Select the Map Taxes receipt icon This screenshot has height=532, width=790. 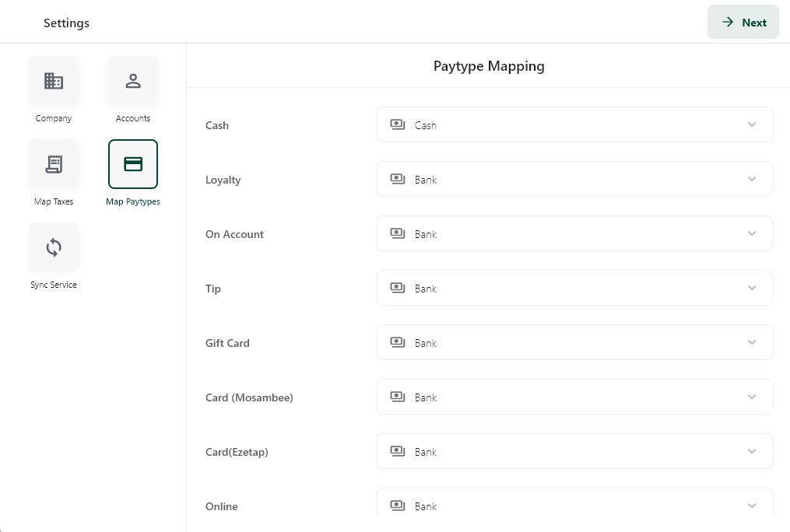click(x=54, y=164)
